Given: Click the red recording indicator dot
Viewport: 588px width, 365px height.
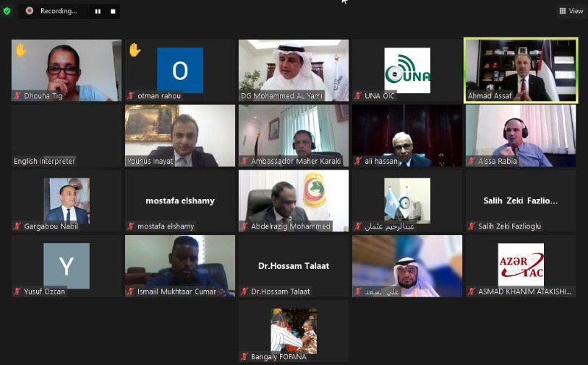Looking at the screenshot, I should (x=29, y=11).
